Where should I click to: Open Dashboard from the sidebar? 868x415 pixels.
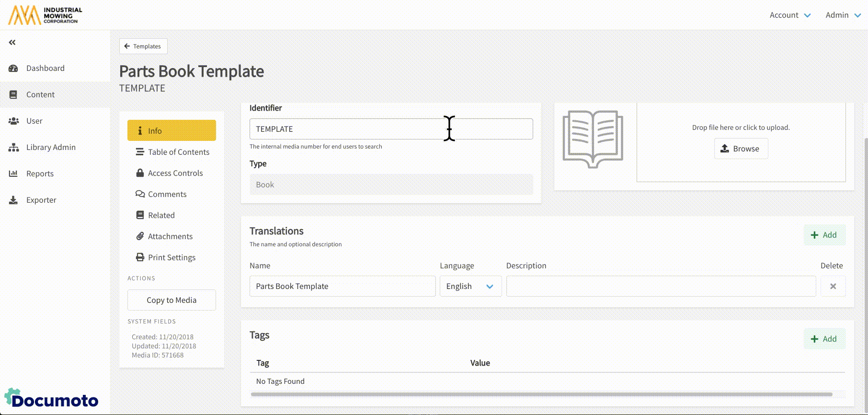click(45, 68)
